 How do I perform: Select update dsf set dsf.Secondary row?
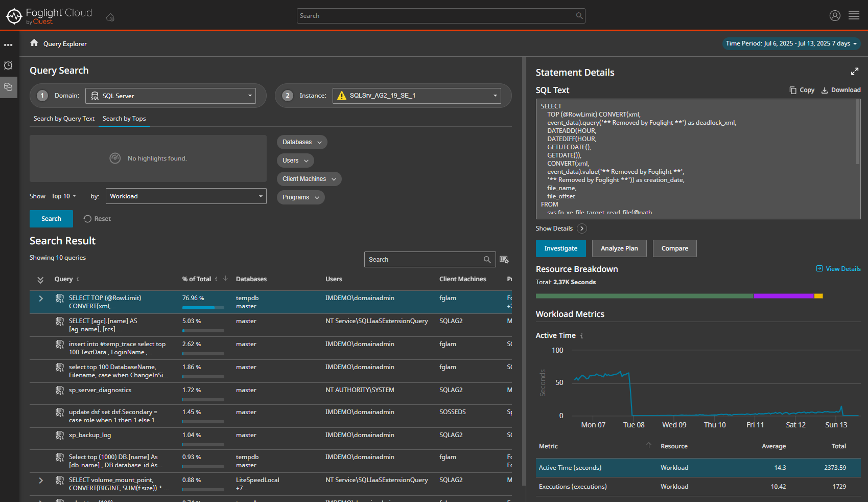tap(271, 416)
